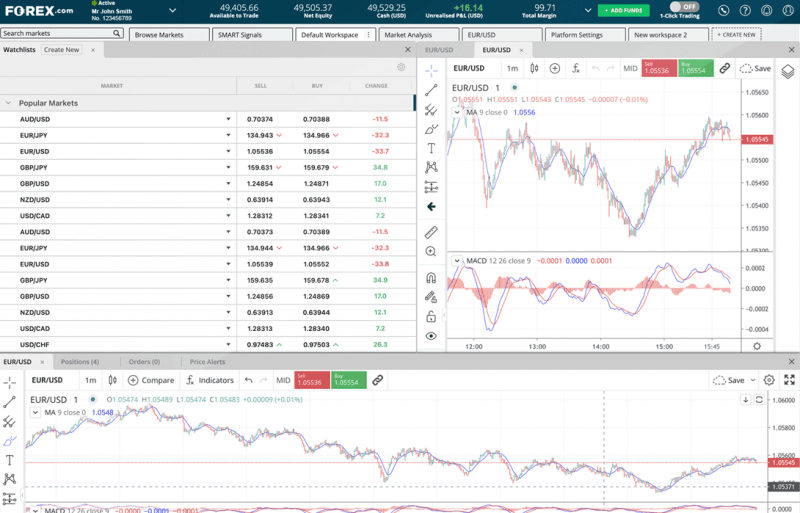
Task: Open the phone contact icon in header
Action: pos(723,10)
